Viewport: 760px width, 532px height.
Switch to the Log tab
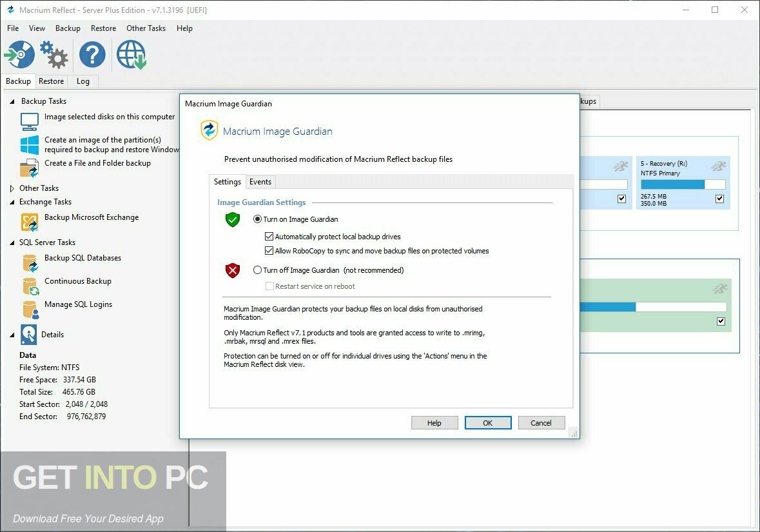click(x=83, y=81)
